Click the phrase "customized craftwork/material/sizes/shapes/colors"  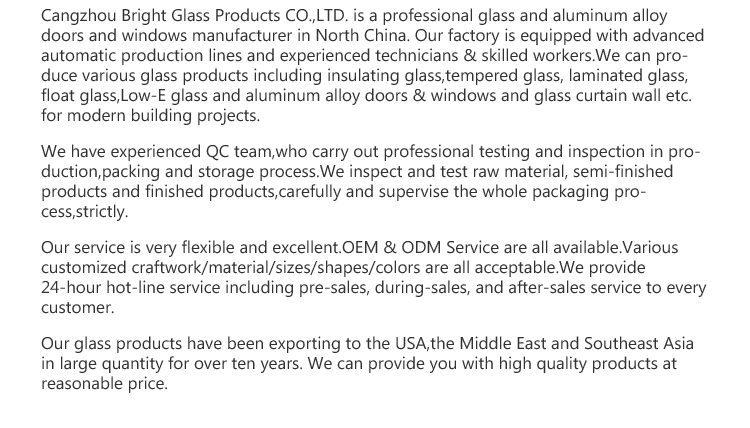[220, 268]
